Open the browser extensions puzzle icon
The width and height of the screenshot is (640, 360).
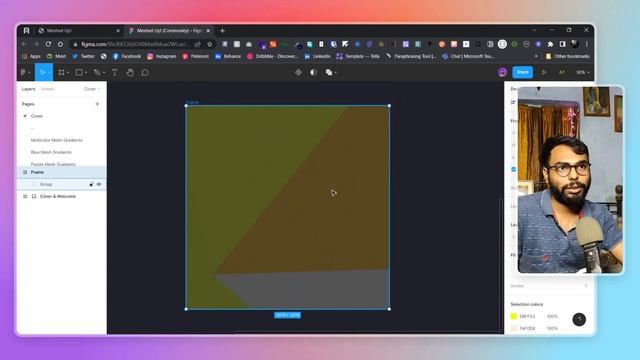(x=550, y=44)
